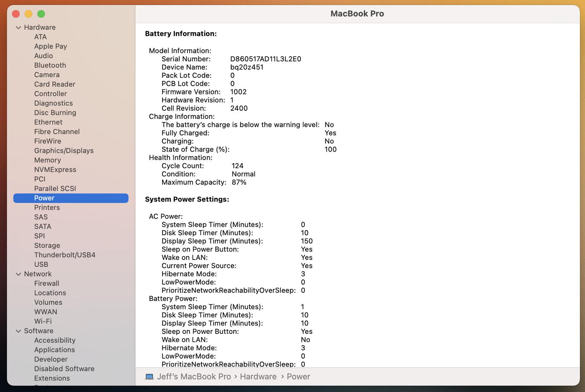Image resolution: width=585 pixels, height=392 pixels.
Task: Collapse the Network section chevron
Action: tap(19, 274)
